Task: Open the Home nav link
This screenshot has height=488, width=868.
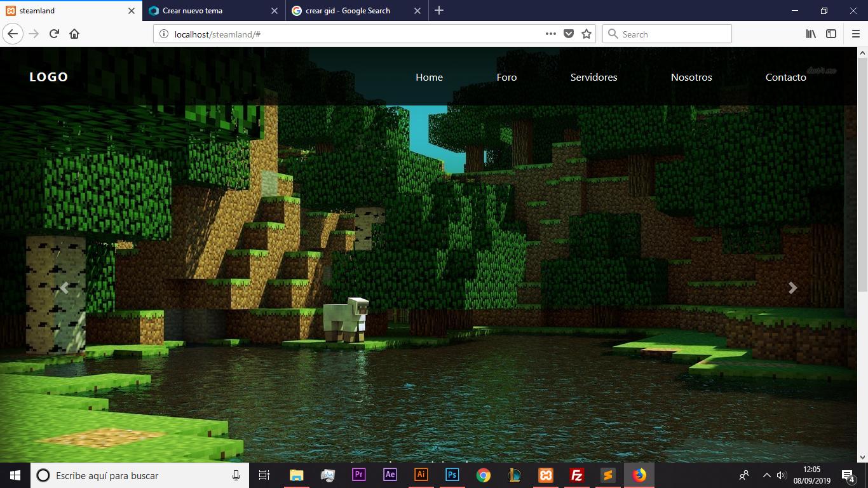Action: (x=429, y=77)
